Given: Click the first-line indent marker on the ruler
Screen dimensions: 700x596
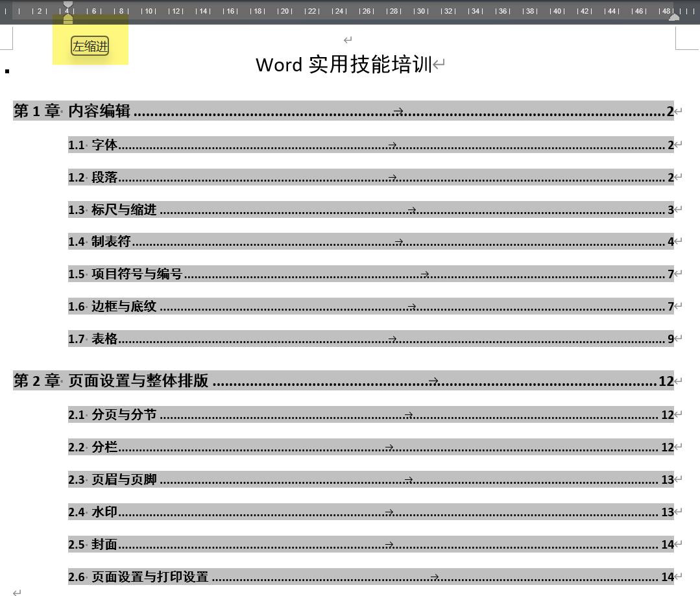Looking at the screenshot, I should (x=68, y=5).
